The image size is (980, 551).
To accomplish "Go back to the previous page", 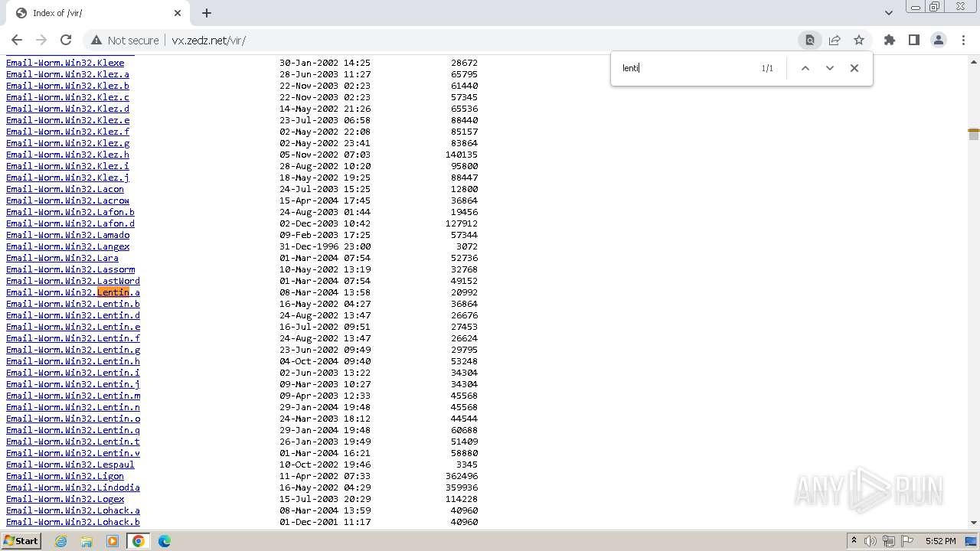I will click(17, 40).
